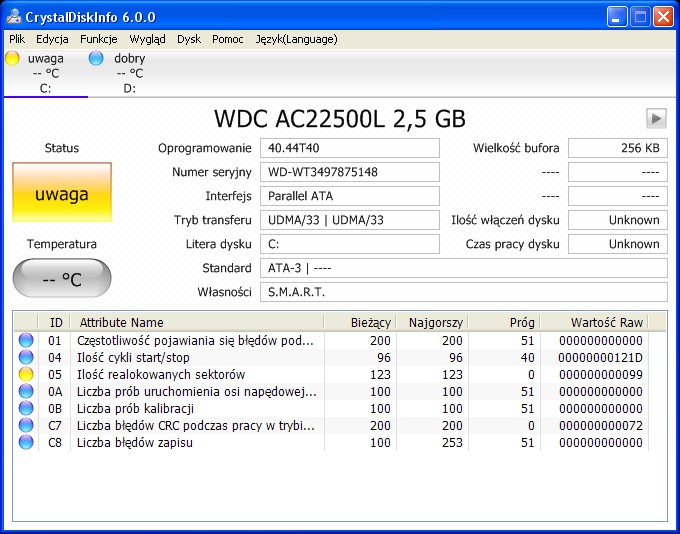Screen dimensions: 680x534
Task: Select the yellow uwaga disk C: status icon
Action: coord(12,58)
